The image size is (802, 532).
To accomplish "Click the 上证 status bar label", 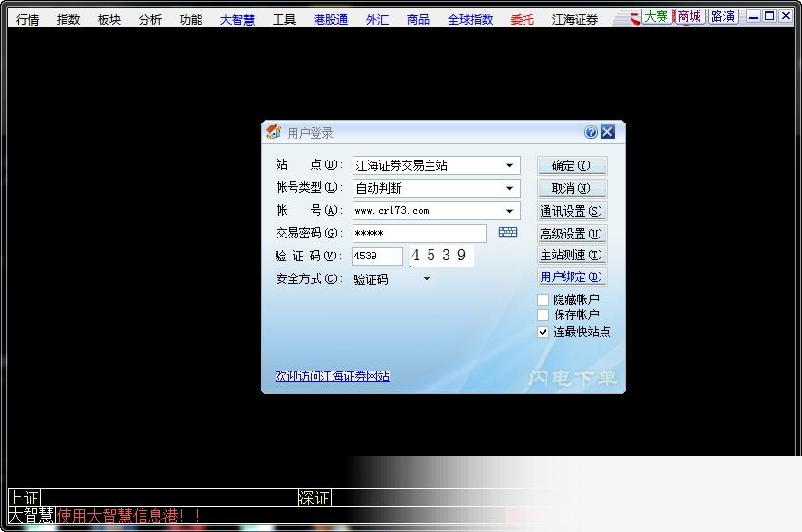I will coord(24,498).
